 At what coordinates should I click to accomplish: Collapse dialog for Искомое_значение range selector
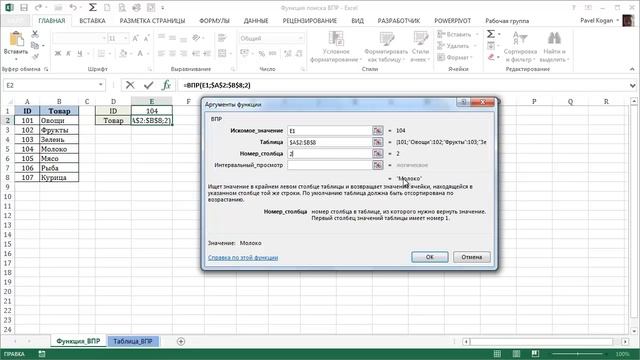tap(378, 131)
